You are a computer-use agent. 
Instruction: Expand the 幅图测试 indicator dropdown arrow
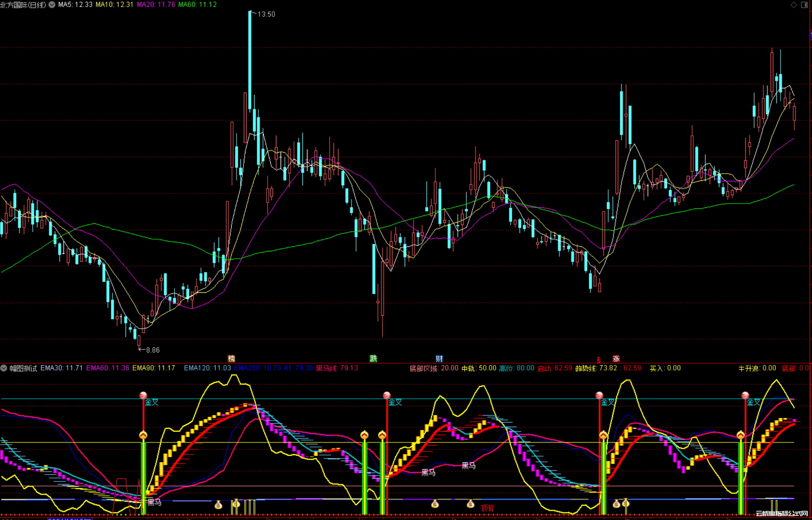4,368
